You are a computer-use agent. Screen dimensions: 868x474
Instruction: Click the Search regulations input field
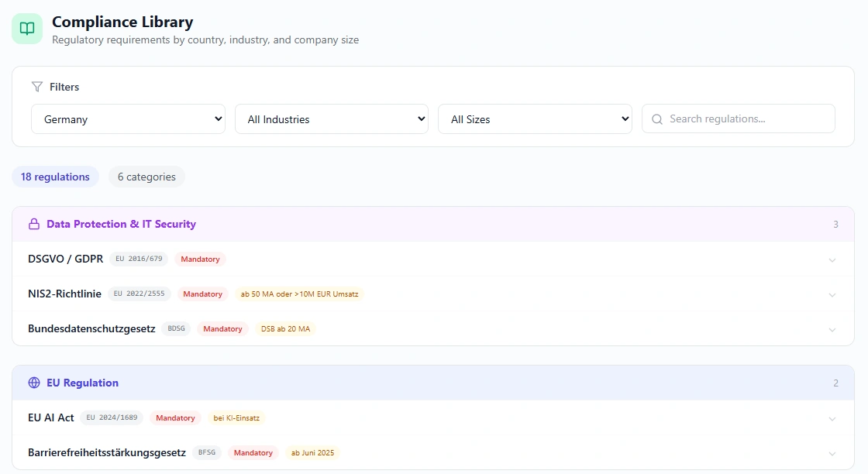(738, 118)
